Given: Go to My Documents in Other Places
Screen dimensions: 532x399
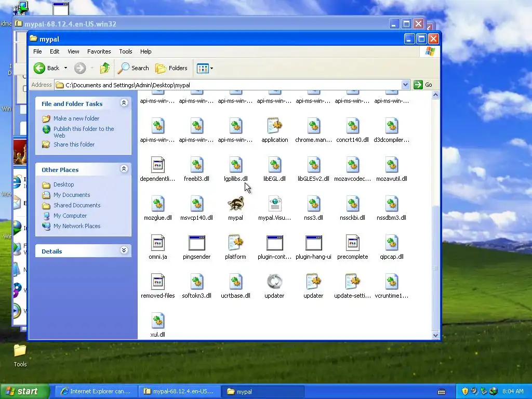Looking at the screenshot, I should (72, 195).
